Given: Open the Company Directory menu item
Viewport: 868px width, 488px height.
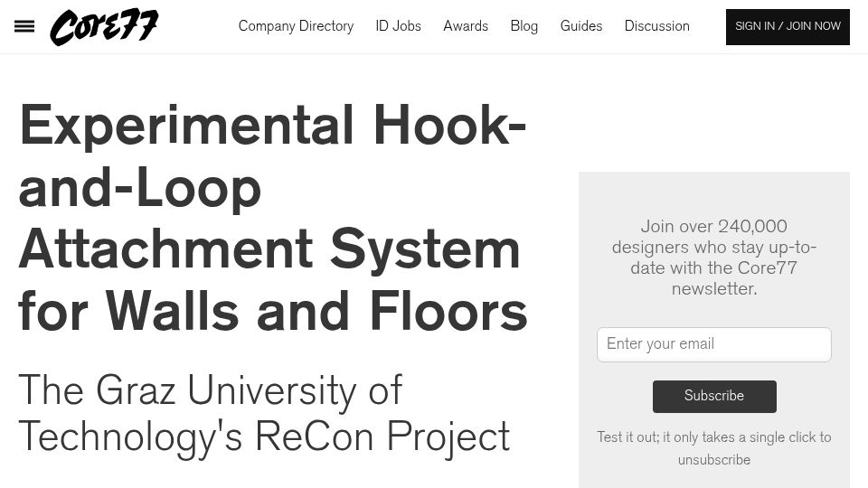Looking at the screenshot, I should point(296,26).
